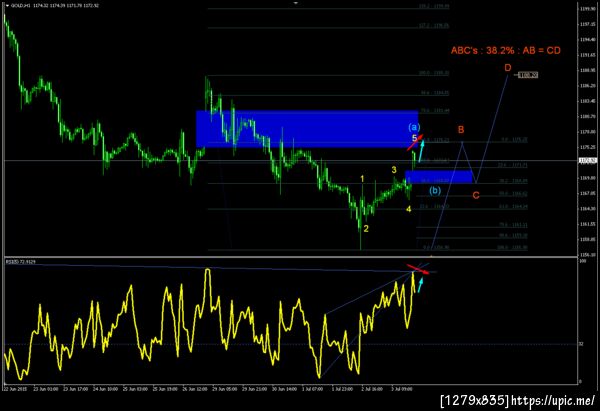Viewport: 600px width, 411px height.
Task: Select the "ABC's : 38.2% : AB = CD" annotation
Action: point(505,51)
